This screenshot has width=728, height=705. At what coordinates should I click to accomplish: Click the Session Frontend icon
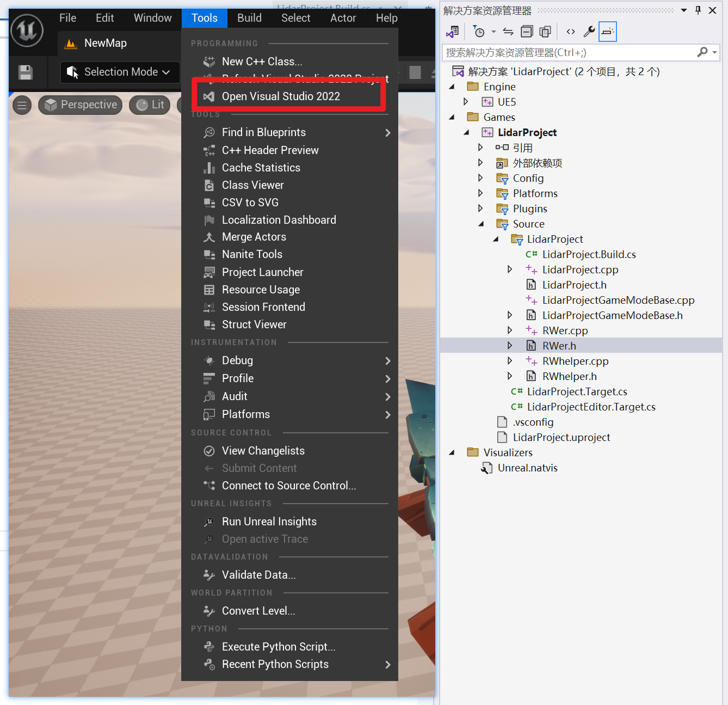tap(209, 307)
